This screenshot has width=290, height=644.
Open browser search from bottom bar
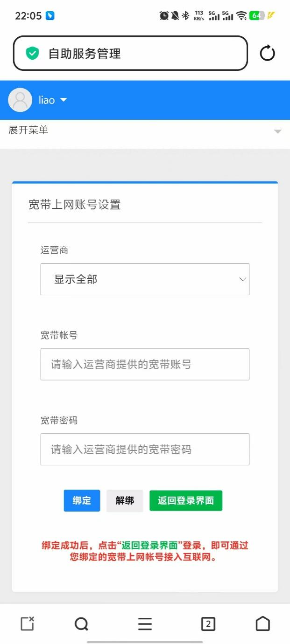pos(81,623)
